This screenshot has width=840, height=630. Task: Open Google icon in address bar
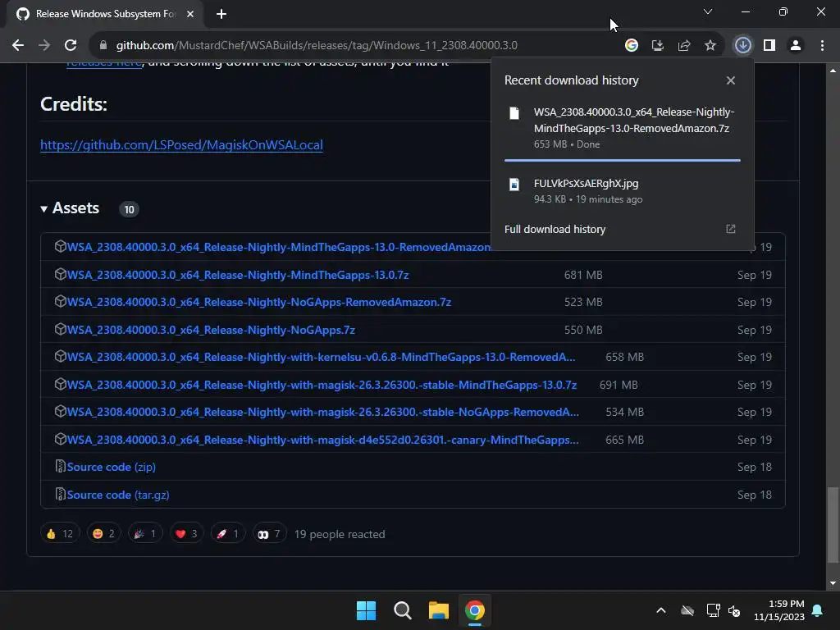[x=632, y=46]
